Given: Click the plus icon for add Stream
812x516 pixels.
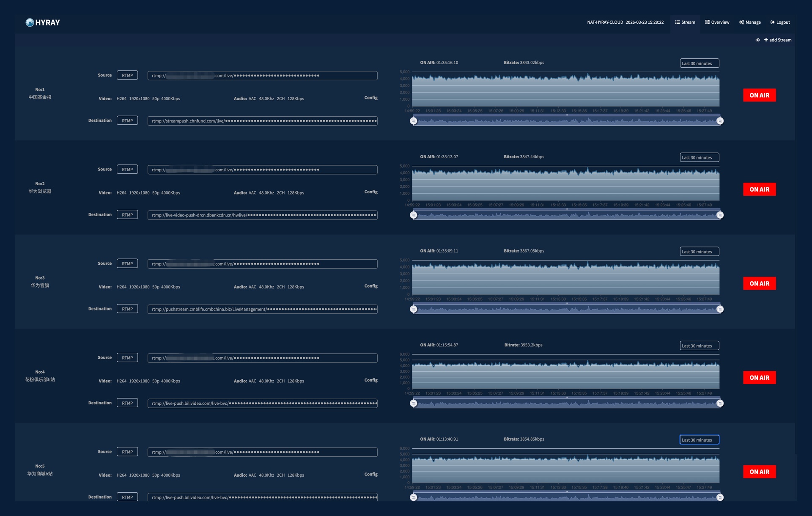Looking at the screenshot, I should coord(766,40).
